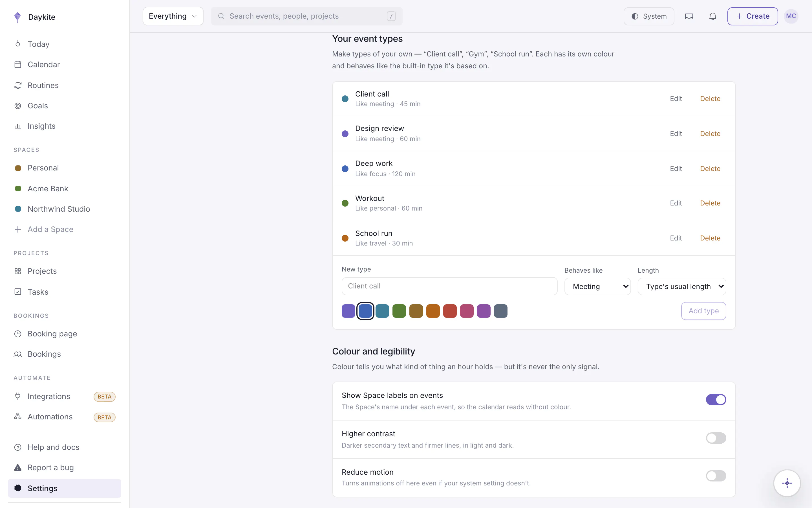The image size is (812, 508).
Task: Click the Integrations plug icon
Action: (x=18, y=396)
